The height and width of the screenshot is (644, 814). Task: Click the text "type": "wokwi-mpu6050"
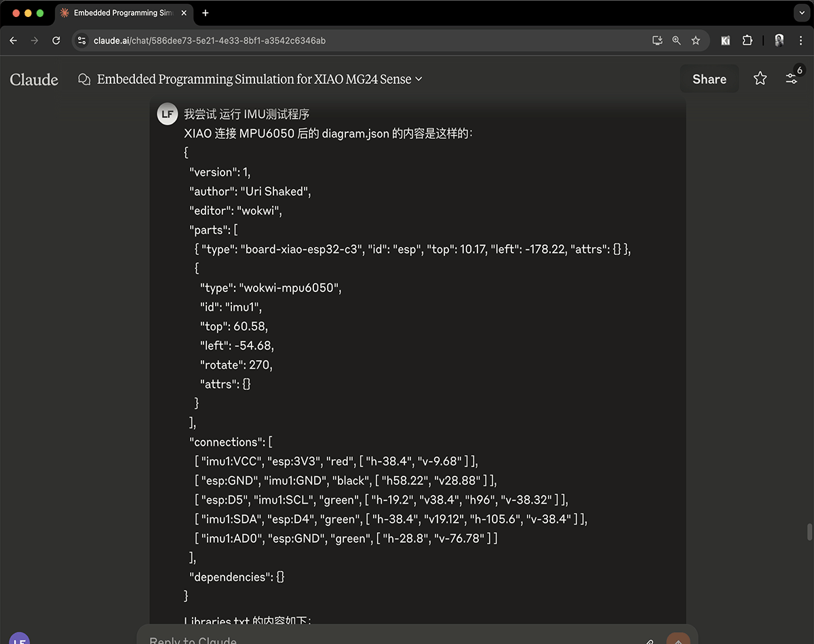pos(271,287)
